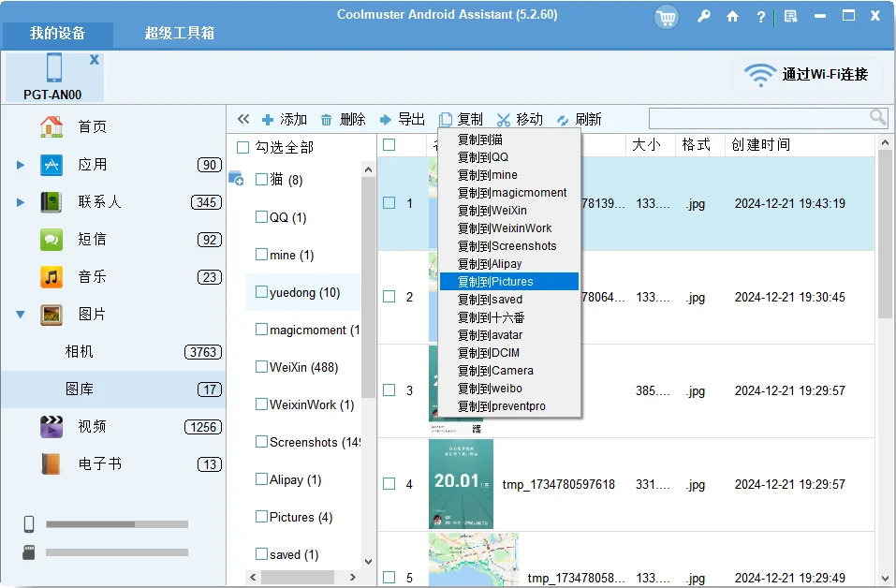Viewport: 896px width, 588px height.
Task: Tick the Pictures (4) album checkbox
Action: (x=261, y=517)
